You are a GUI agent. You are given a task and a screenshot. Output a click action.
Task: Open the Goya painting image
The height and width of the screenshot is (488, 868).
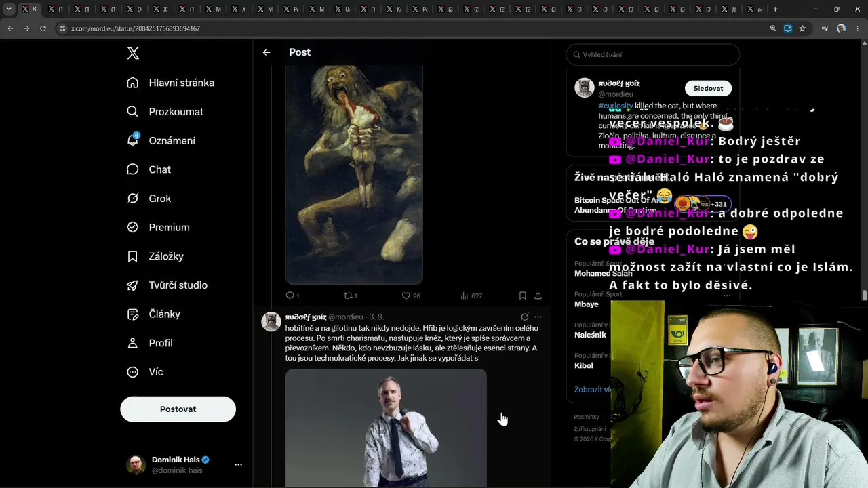(x=354, y=174)
